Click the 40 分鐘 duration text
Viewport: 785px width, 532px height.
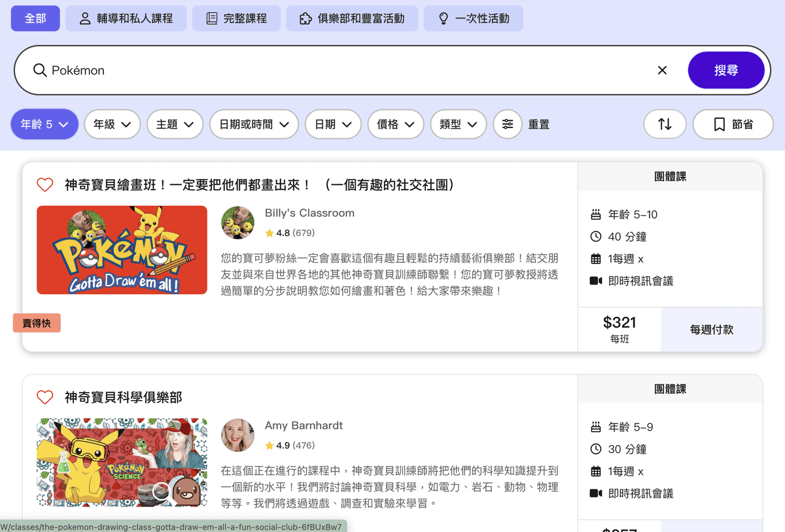[x=627, y=237]
